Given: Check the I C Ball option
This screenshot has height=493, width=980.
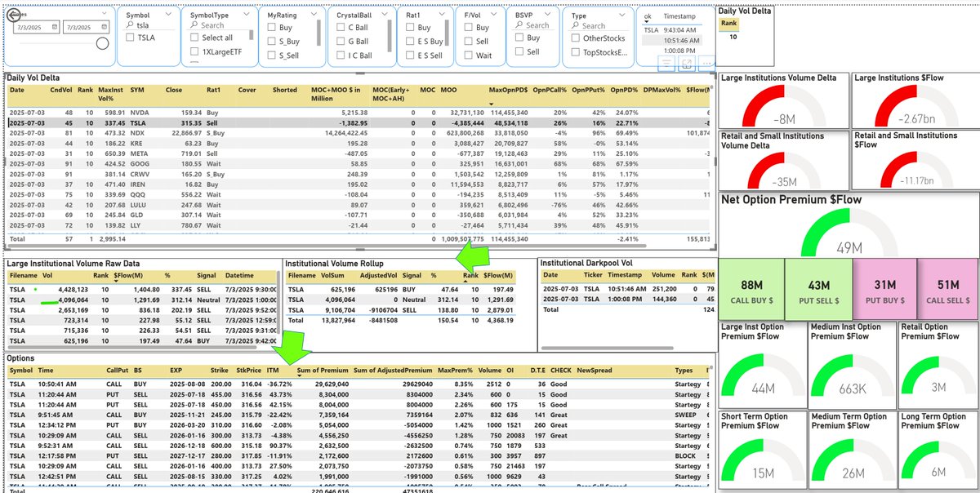Looking at the screenshot, I should (x=341, y=56).
